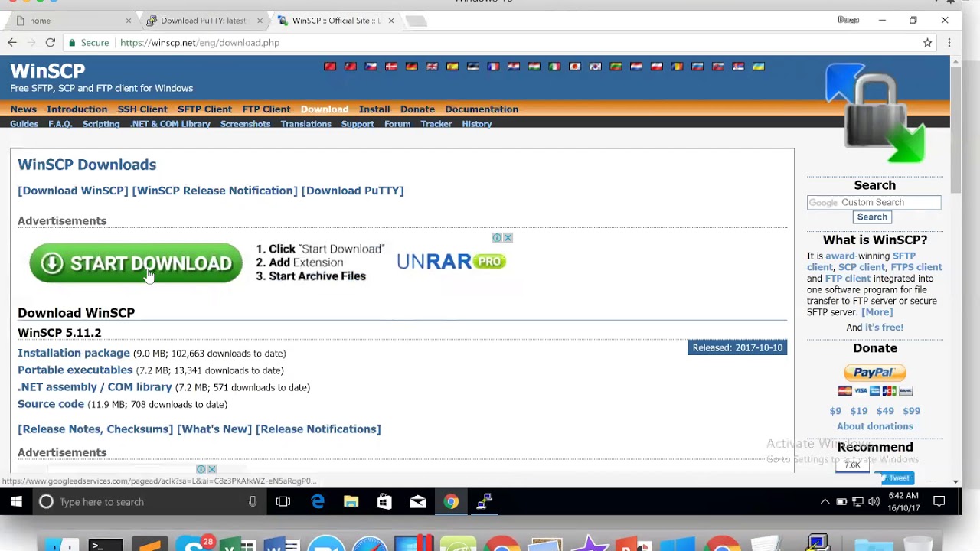The height and width of the screenshot is (551, 980).
Task: Select the Danish flag language icon
Action: point(391,67)
